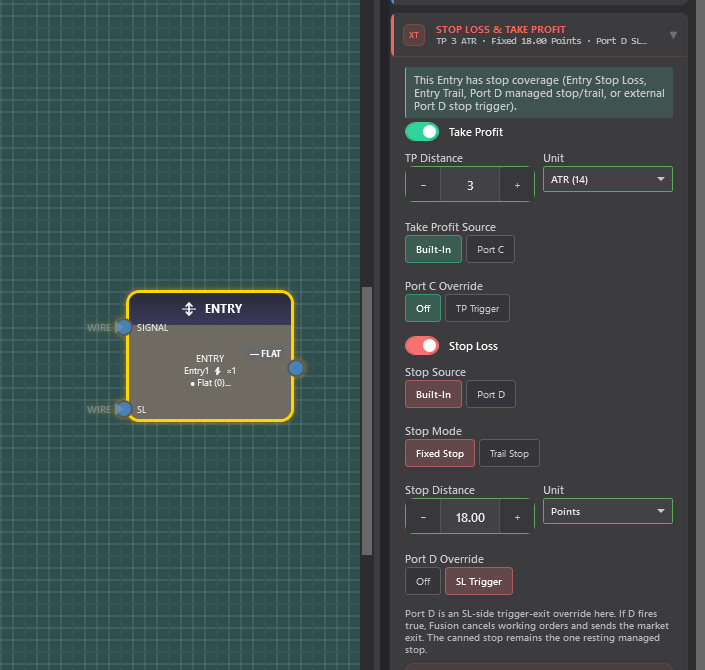
Task: Select Fixed Stop mode
Action: pyautogui.click(x=440, y=453)
